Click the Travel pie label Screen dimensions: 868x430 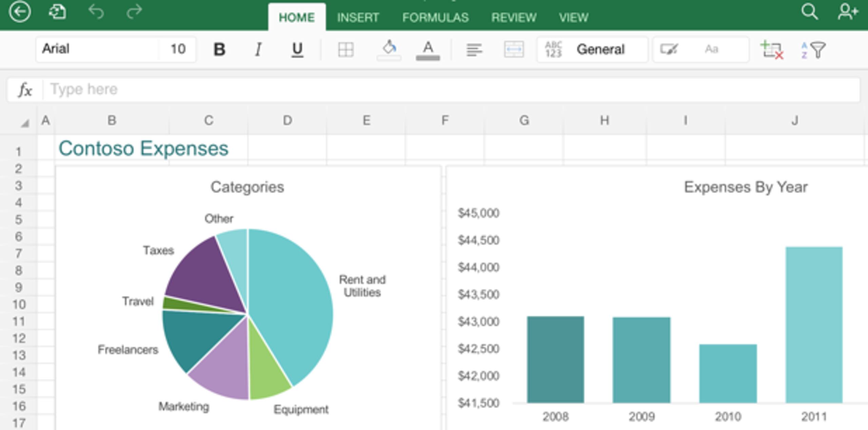pyautogui.click(x=138, y=301)
